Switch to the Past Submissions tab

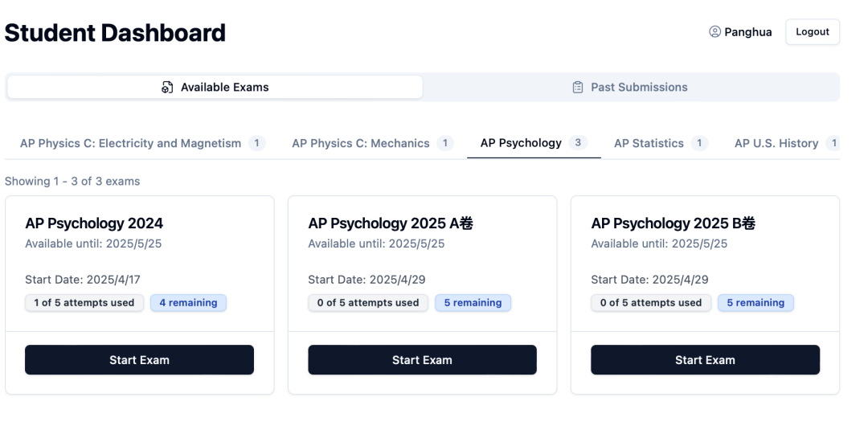click(x=631, y=88)
